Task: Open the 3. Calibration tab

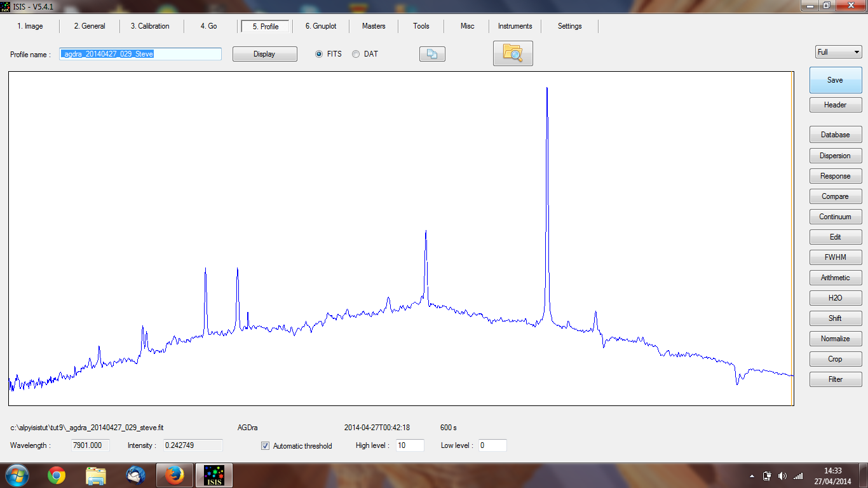Action: pyautogui.click(x=150, y=26)
